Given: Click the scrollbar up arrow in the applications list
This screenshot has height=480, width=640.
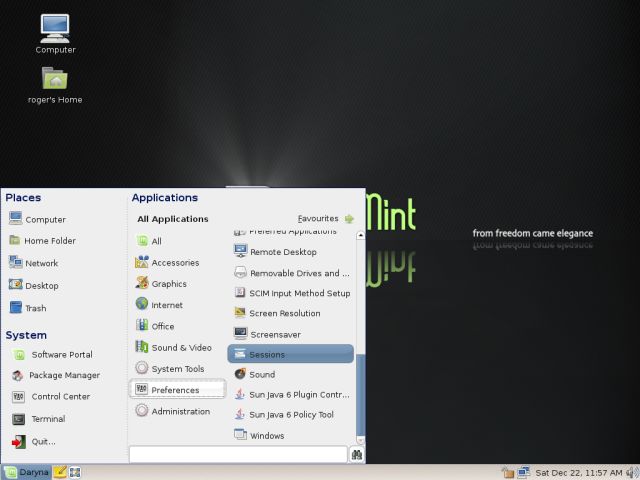Looking at the screenshot, I should pyautogui.click(x=360, y=236).
